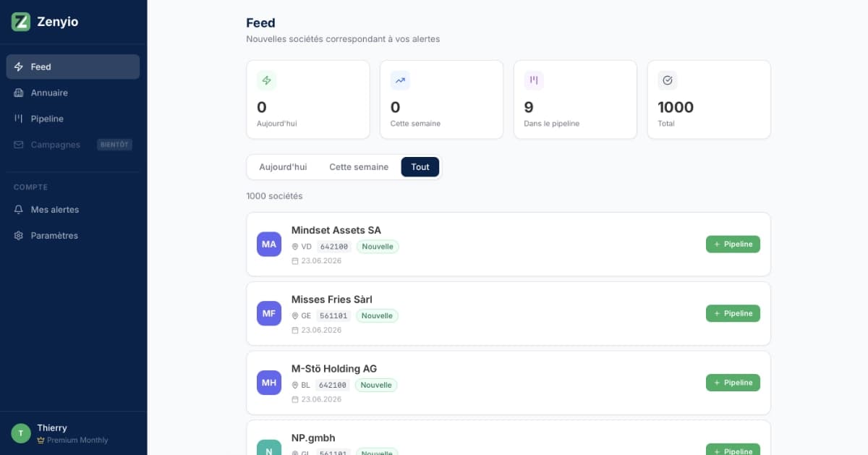Screen dimensions: 868x455
Task: Click the Misses Fries Sàrl company name
Action: point(332,299)
